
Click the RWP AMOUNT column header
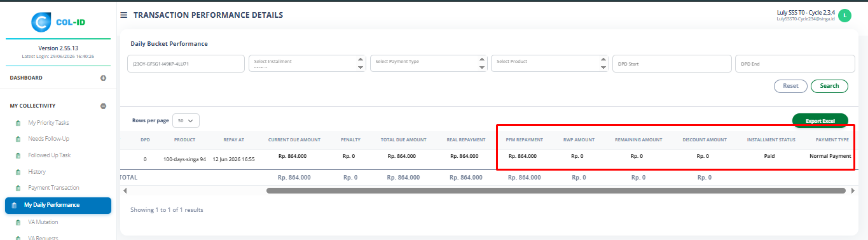click(579, 139)
